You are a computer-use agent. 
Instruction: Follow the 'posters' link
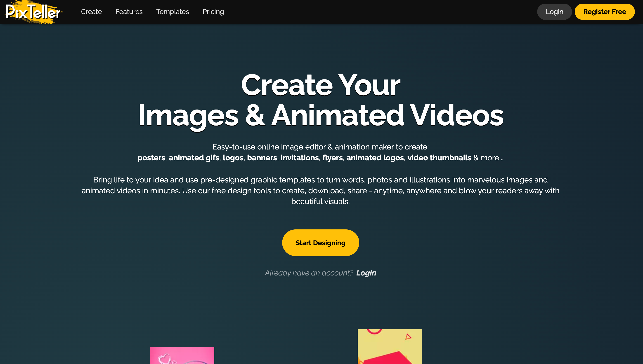(151, 158)
